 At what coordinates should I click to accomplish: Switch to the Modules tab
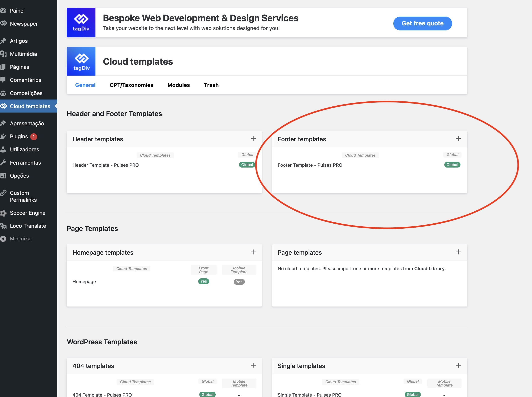[x=179, y=85]
